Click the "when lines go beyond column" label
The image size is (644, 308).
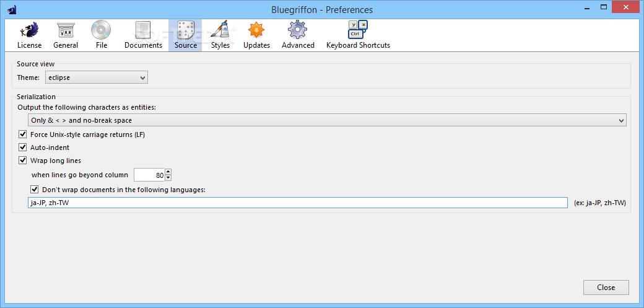click(x=80, y=175)
